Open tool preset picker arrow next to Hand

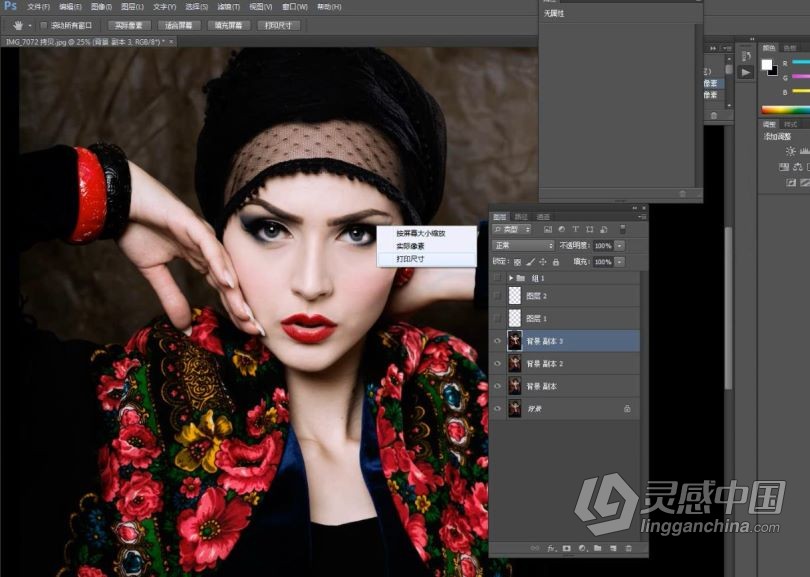[x=30, y=25]
